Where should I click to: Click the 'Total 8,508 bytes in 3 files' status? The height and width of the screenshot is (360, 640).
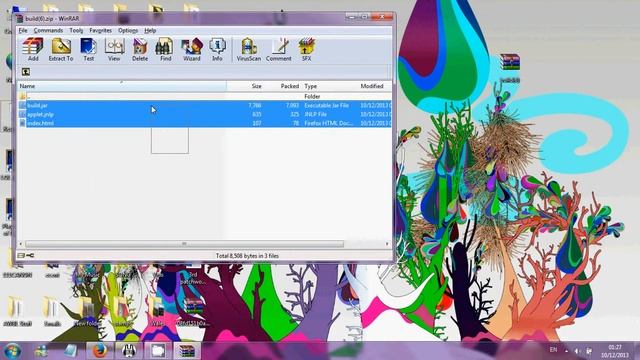[x=247, y=256]
